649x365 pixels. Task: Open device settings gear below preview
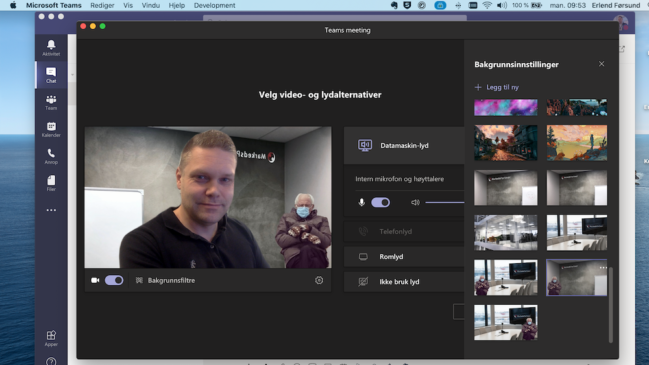(x=319, y=281)
